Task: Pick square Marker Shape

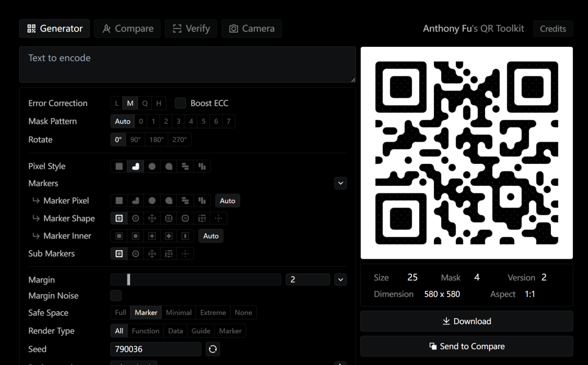Action: pyautogui.click(x=119, y=218)
